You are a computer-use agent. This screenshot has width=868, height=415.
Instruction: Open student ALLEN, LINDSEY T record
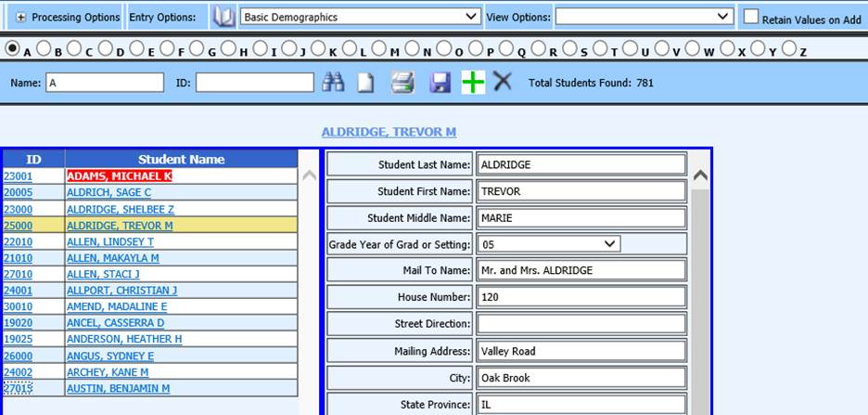111,241
